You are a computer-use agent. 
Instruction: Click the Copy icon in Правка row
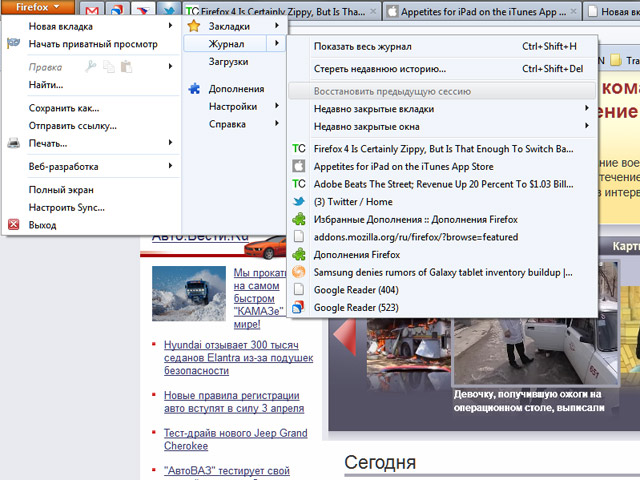point(109,66)
